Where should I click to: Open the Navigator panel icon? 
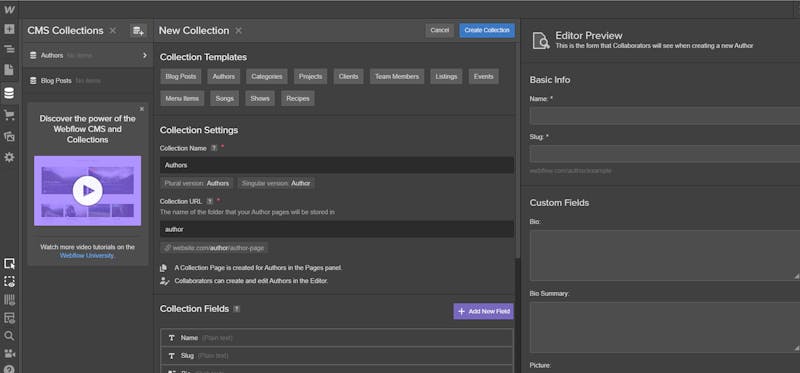coord(9,49)
